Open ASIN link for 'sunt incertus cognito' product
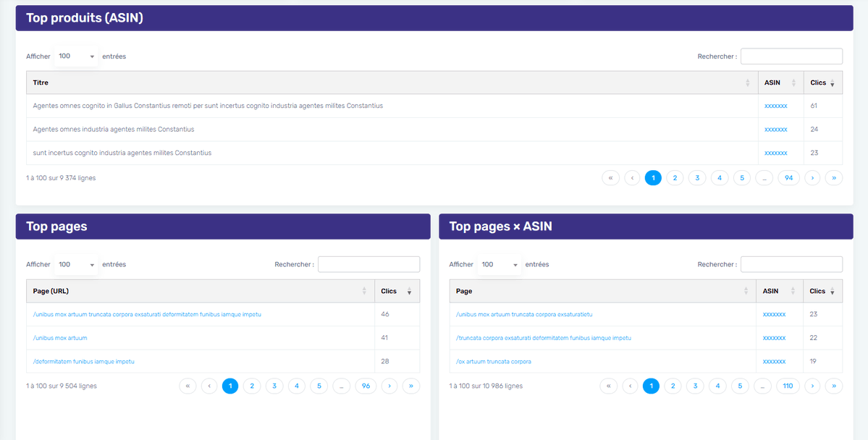This screenshot has width=868, height=440. (775, 153)
